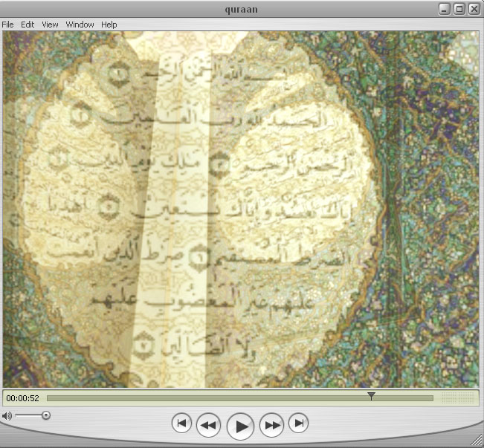
Task: Maximize the quraan window
Action: tap(459, 9)
